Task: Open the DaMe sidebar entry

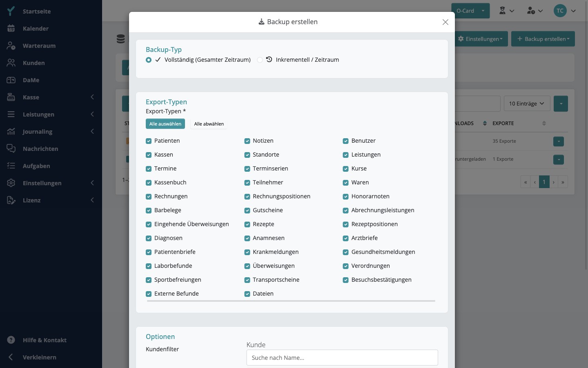Action: (31, 80)
